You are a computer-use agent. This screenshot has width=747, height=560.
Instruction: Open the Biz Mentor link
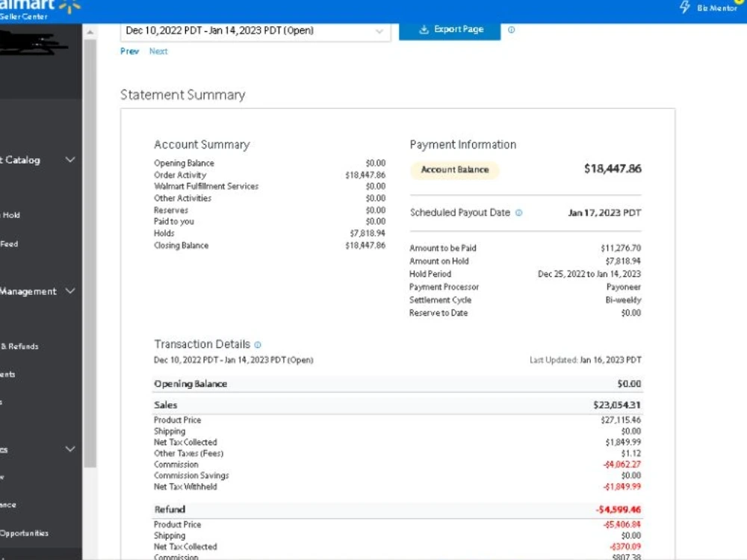(717, 7)
